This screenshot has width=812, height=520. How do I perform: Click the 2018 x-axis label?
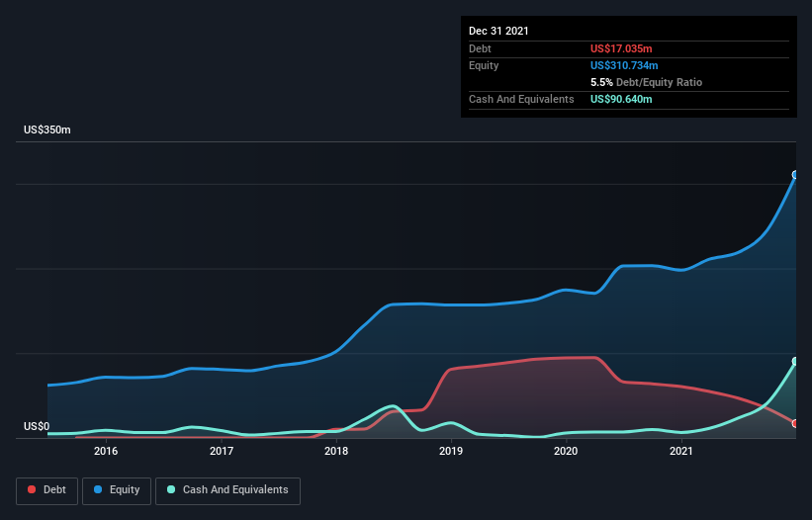pyautogui.click(x=336, y=451)
